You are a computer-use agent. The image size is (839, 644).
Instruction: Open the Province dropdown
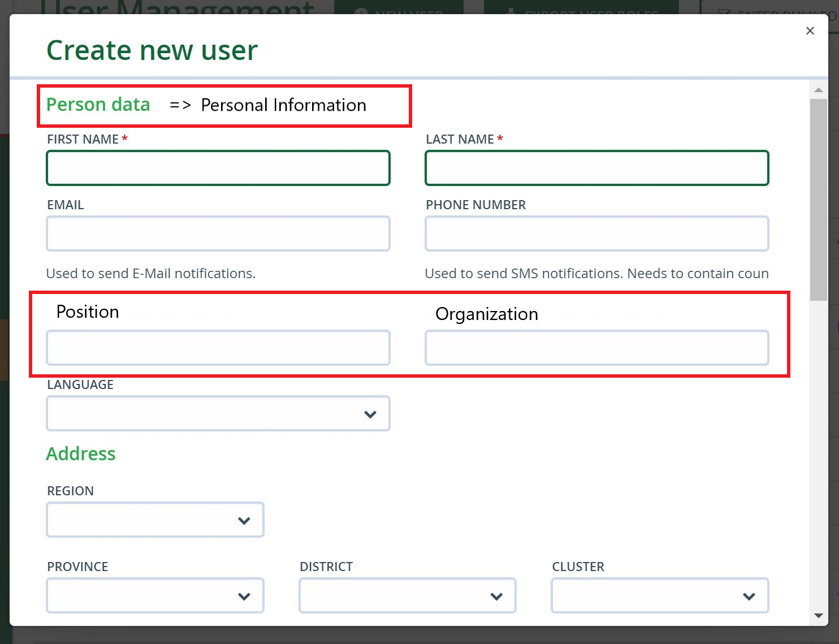tap(155, 595)
